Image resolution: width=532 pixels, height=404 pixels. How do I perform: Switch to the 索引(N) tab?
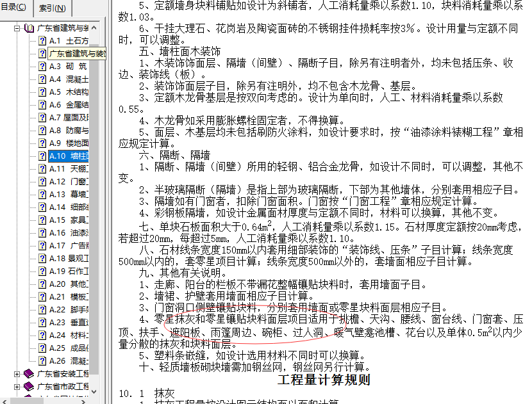coord(53,8)
